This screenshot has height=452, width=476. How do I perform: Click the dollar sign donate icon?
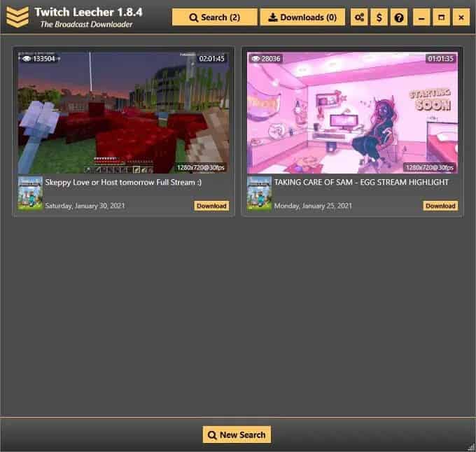point(379,17)
